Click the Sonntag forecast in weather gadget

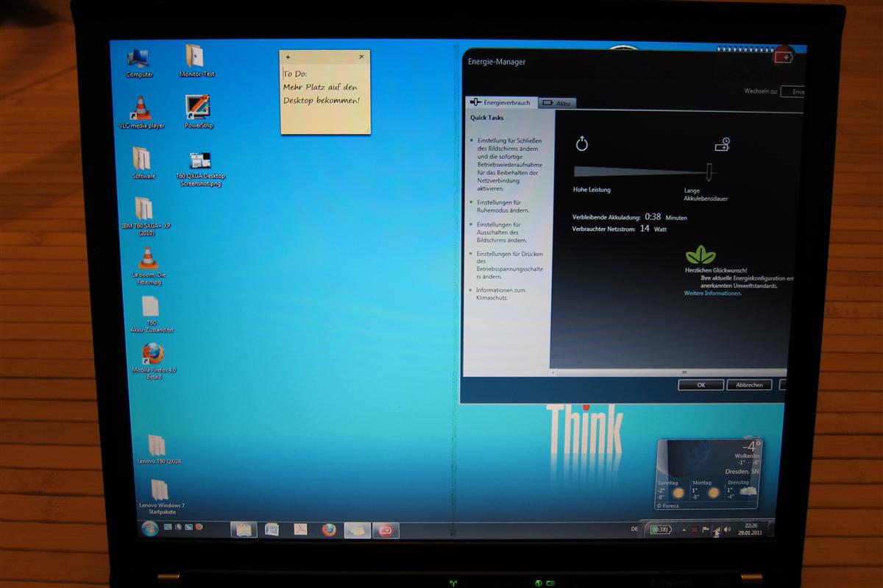pos(671,489)
